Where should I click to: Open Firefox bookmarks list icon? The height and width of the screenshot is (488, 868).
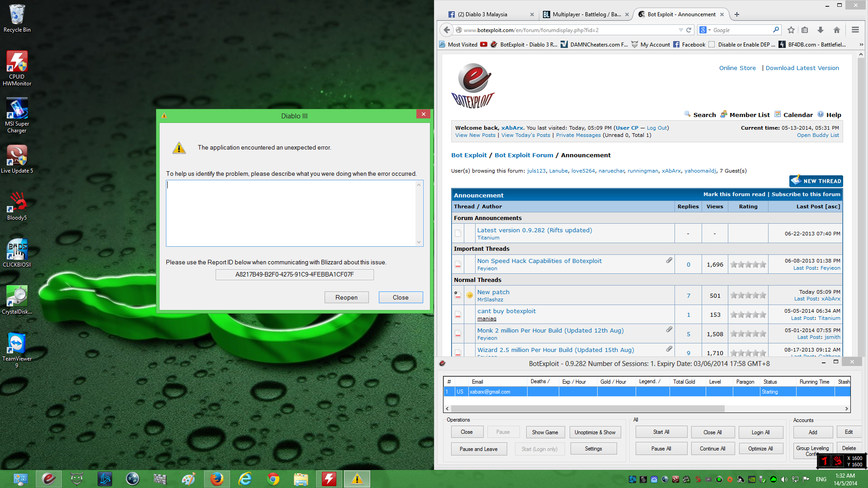805,30
